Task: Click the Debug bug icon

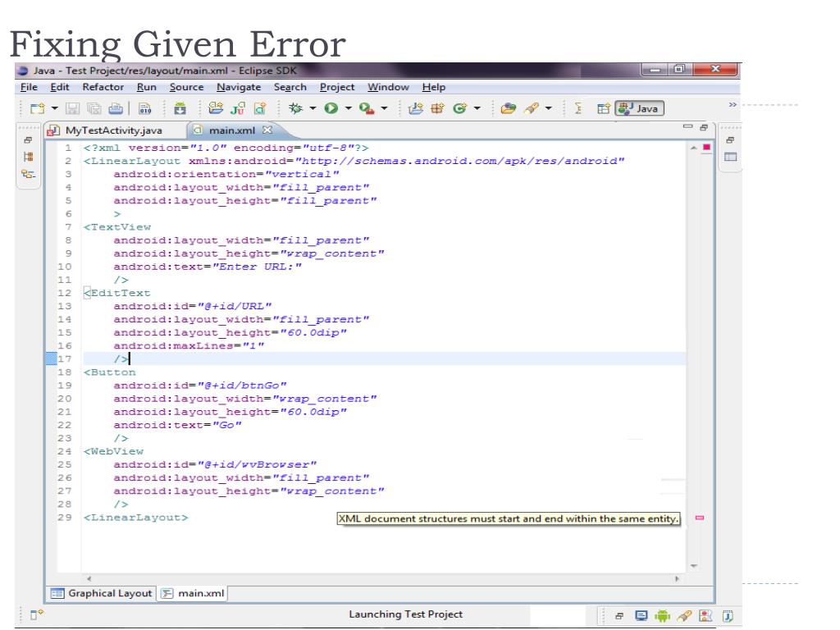Action: pyautogui.click(x=295, y=108)
